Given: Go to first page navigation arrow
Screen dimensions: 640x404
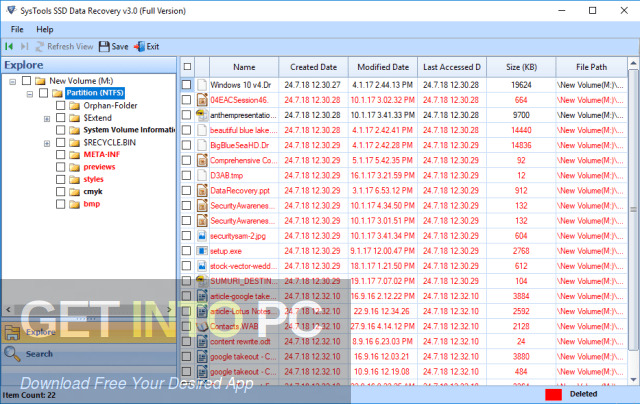Looking at the screenshot, I should tap(9, 47).
